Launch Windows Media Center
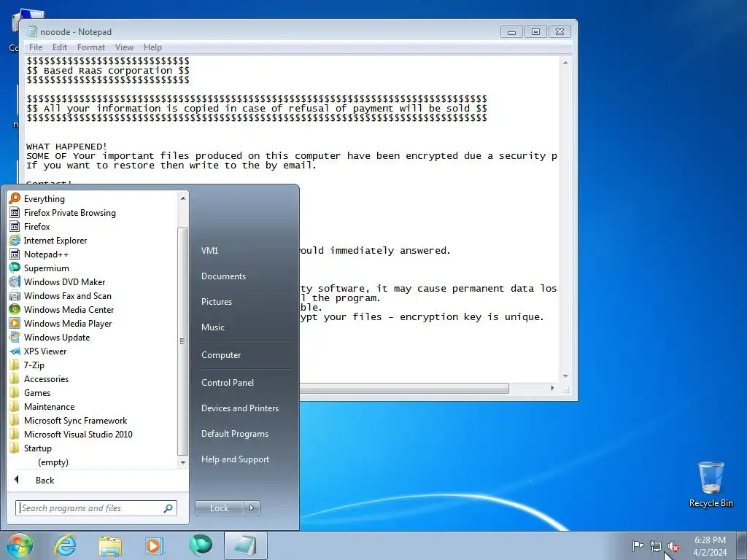Viewport: 747px width, 560px height. tap(69, 309)
